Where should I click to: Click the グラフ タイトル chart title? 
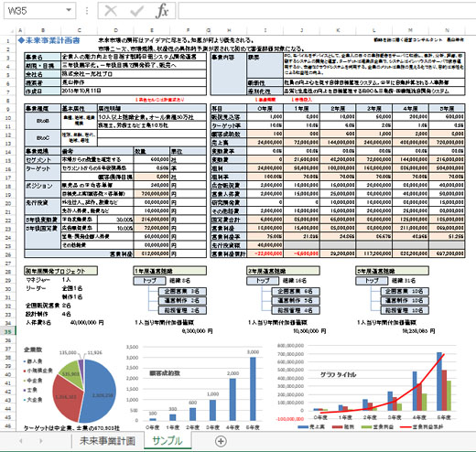click(338, 375)
